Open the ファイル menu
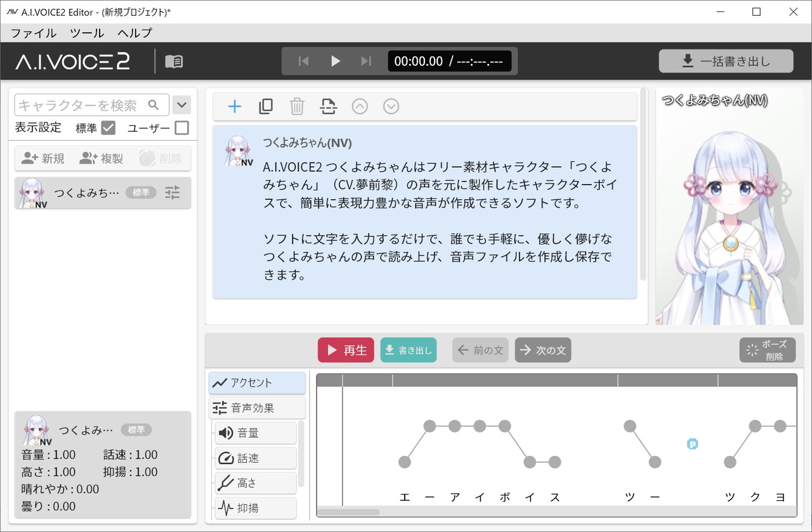This screenshot has height=532, width=812. 34,33
